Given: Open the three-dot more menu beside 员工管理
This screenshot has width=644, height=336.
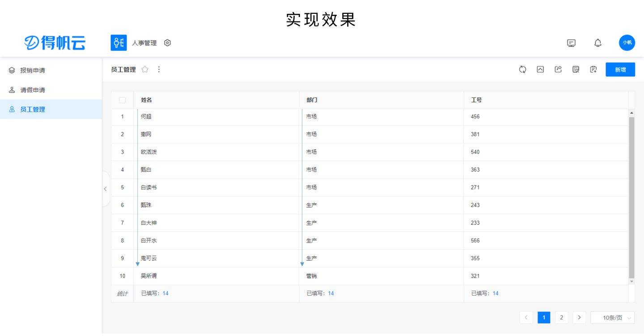Looking at the screenshot, I should click(159, 69).
